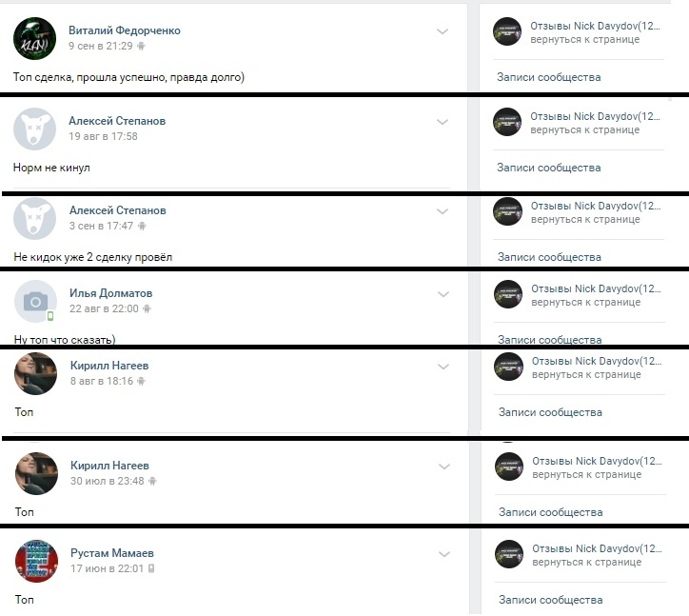Open Алексей Степанов's 3 сен в 17:47 timestamp
The image size is (689, 616).
[x=101, y=226]
